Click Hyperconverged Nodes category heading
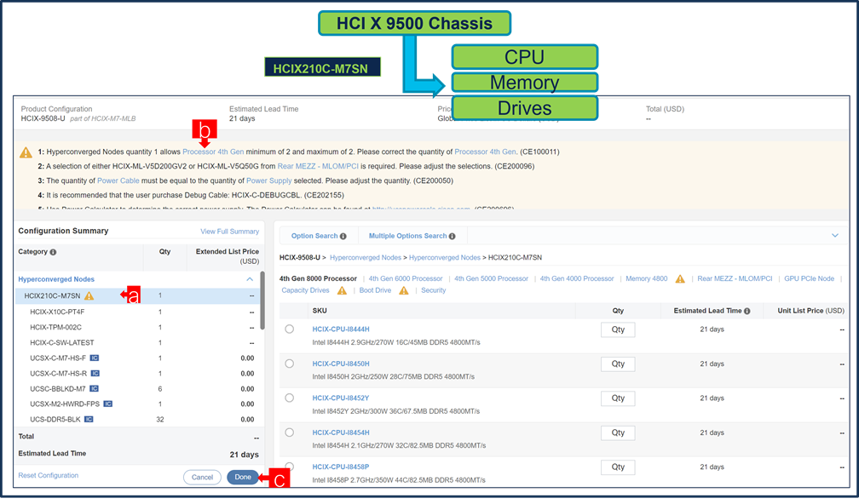Screen dimensions: 859x504 [56, 279]
